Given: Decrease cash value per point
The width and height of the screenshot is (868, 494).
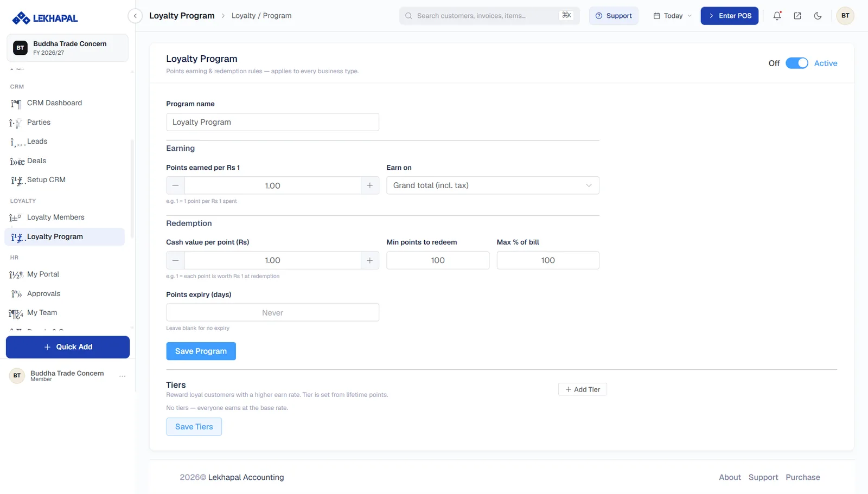Looking at the screenshot, I should (x=175, y=260).
